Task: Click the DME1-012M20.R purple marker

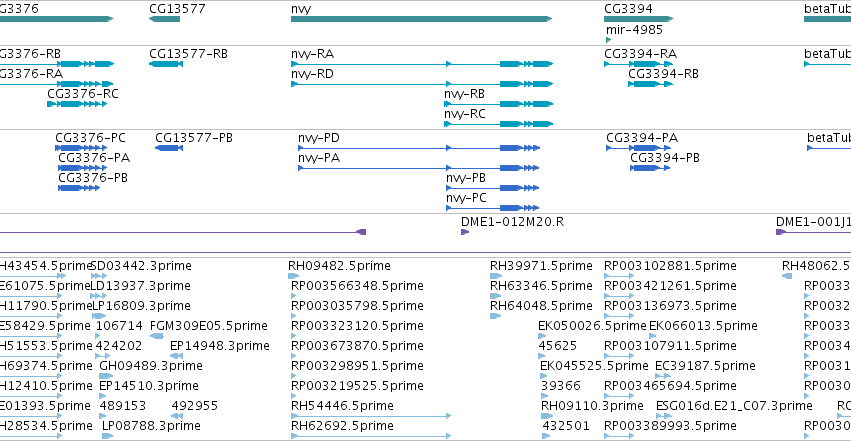Action: [x=465, y=232]
